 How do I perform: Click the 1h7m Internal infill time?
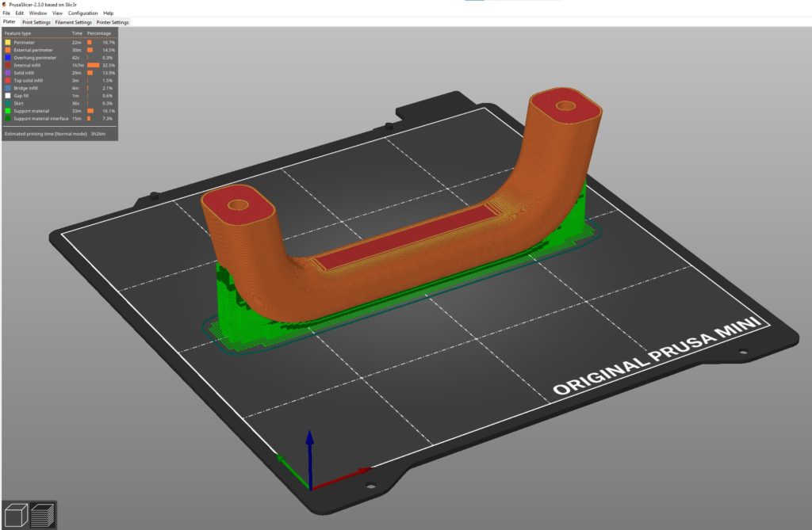point(78,65)
